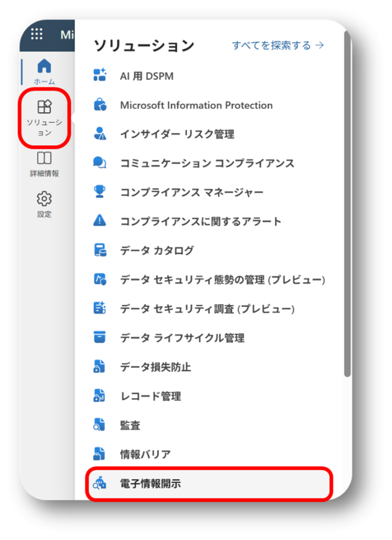Open the 設定 gear icon

(x=44, y=199)
